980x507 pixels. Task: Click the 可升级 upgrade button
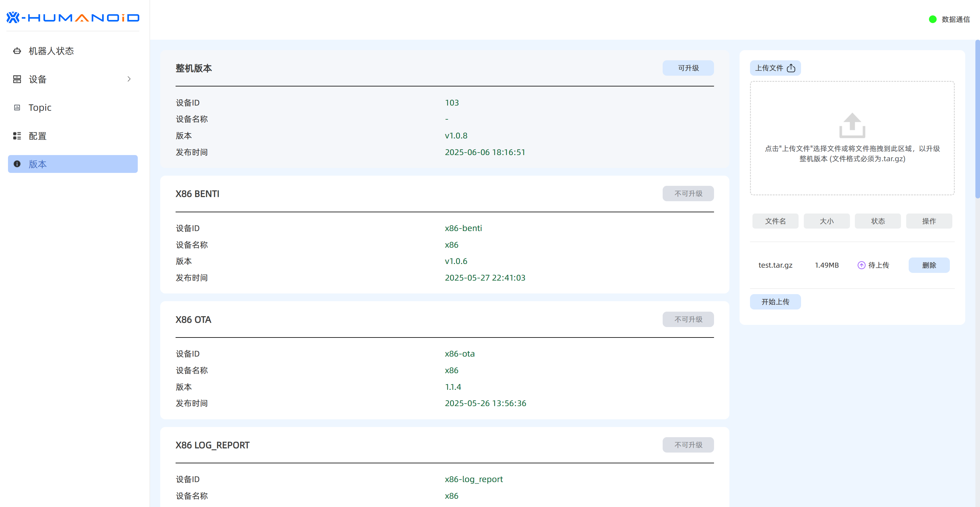coord(688,68)
